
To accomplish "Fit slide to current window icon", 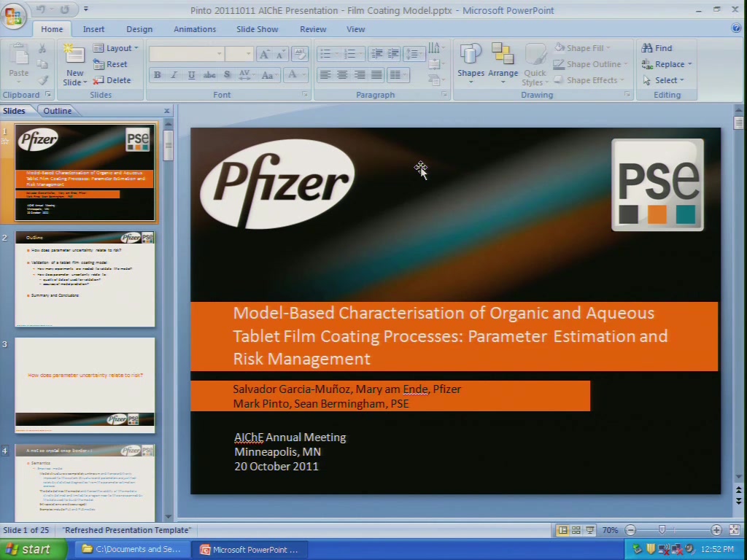I will (734, 530).
